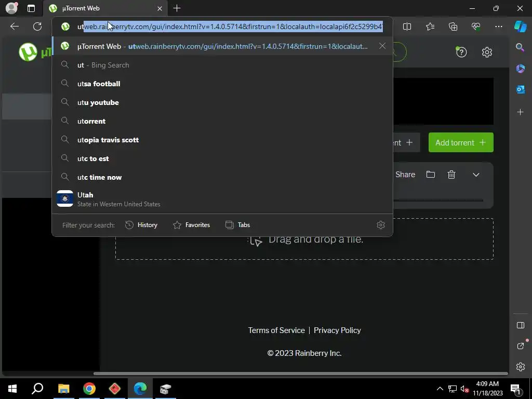This screenshot has width=532, height=399.
Task: Open the notification center icon
Action: point(516,389)
